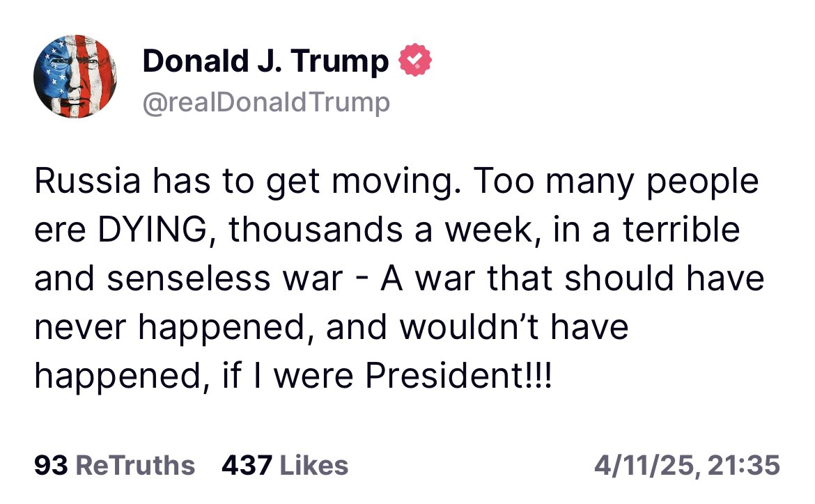Click the word "senseless" in the post

(189, 278)
